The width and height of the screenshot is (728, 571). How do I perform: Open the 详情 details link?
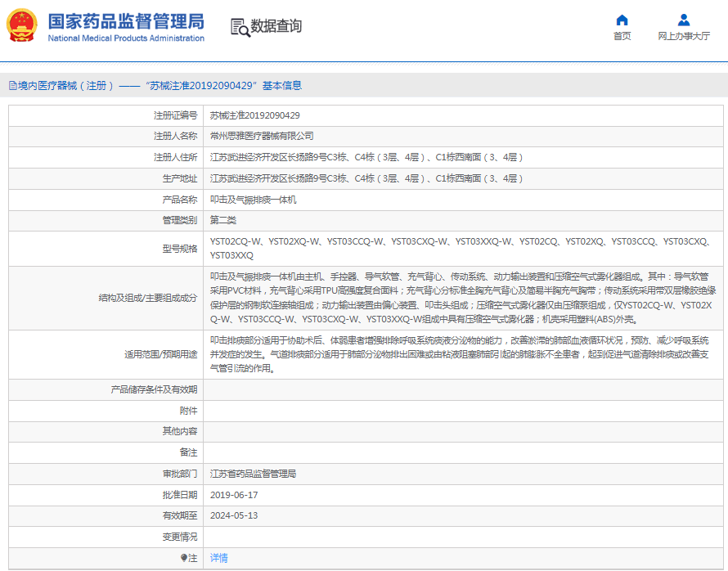pos(218,558)
